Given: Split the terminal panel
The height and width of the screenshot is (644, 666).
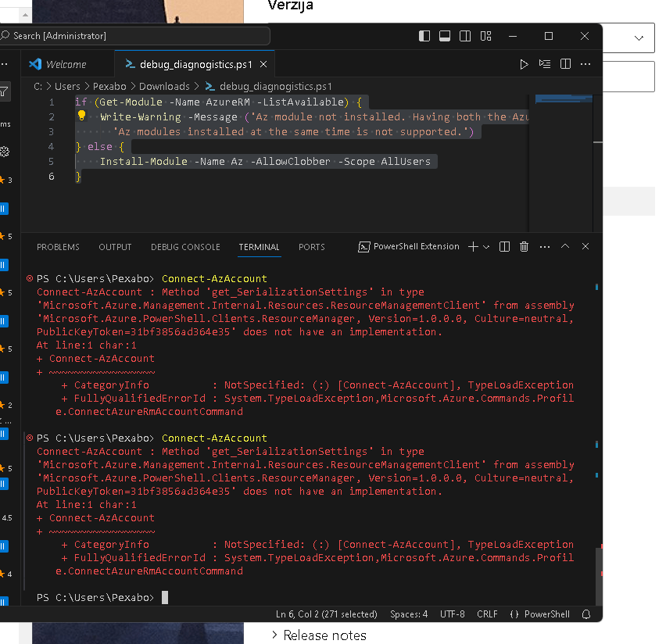Looking at the screenshot, I should 504,247.
